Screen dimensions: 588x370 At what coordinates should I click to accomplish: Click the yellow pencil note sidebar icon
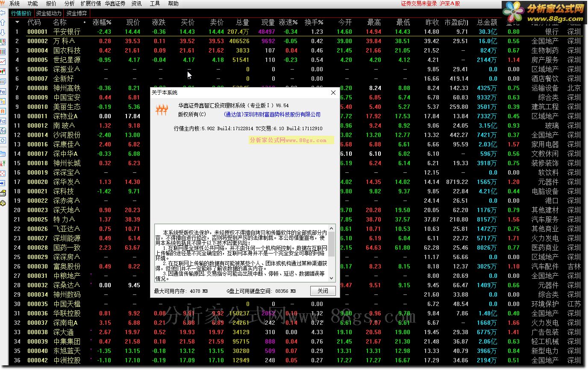pyautogui.click(x=3, y=193)
